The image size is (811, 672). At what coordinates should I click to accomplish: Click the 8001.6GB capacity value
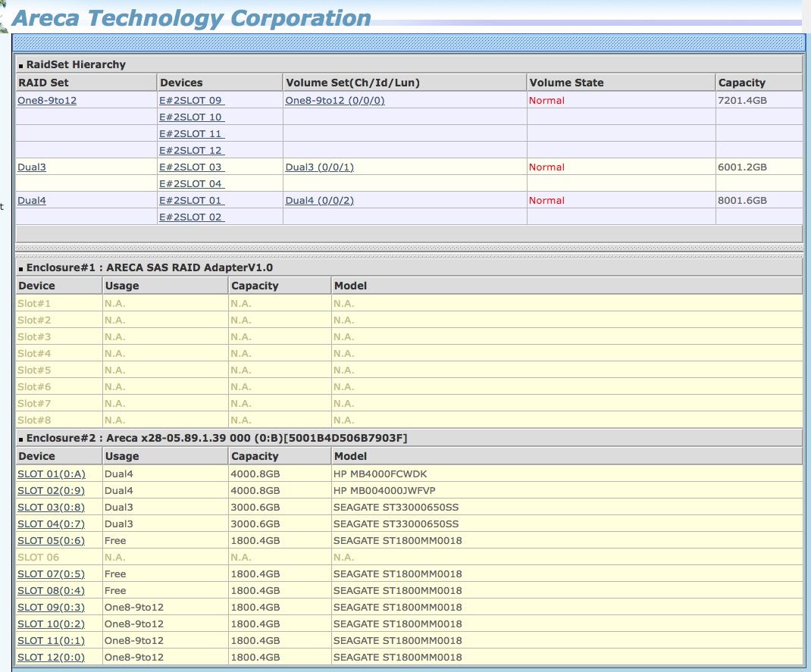(x=742, y=200)
